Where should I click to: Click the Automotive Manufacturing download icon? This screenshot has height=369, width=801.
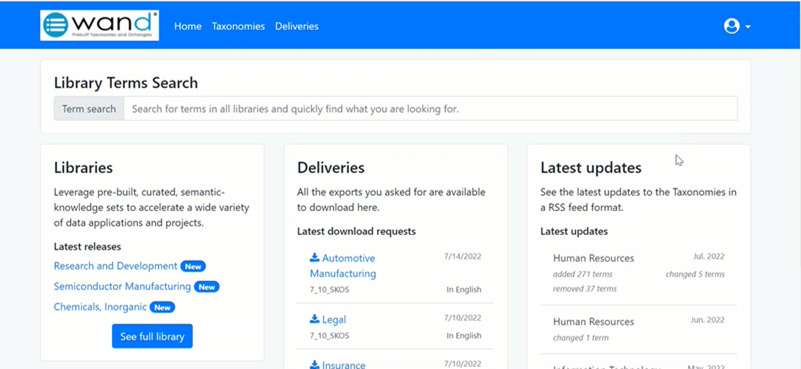click(x=315, y=258)
